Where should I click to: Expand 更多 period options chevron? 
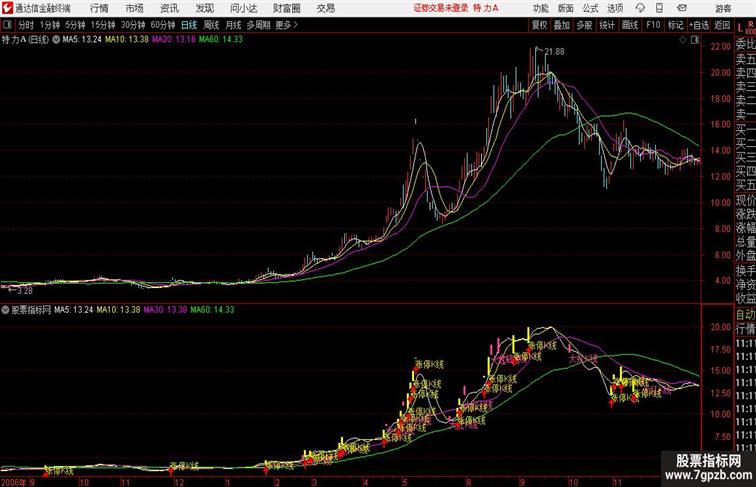[x=296, y=25]
